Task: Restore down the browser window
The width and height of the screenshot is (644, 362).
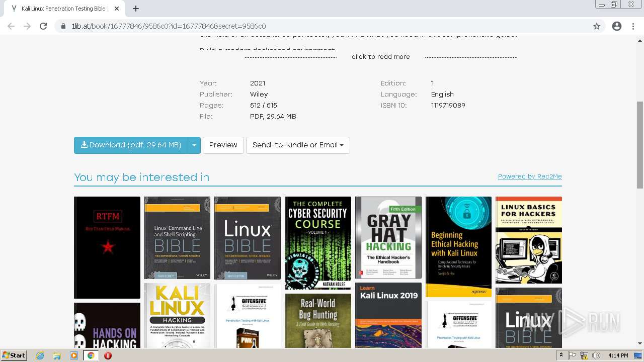Action: click(x=614, y=5)
